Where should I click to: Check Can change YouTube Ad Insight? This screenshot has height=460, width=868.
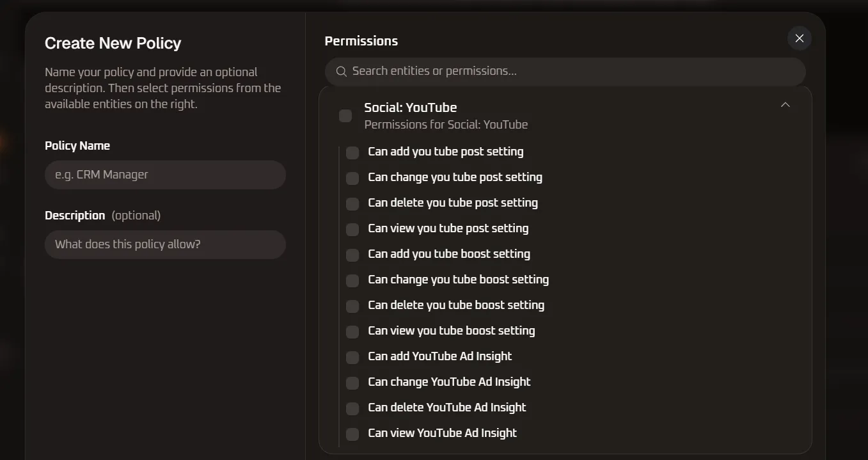[352, 383]
